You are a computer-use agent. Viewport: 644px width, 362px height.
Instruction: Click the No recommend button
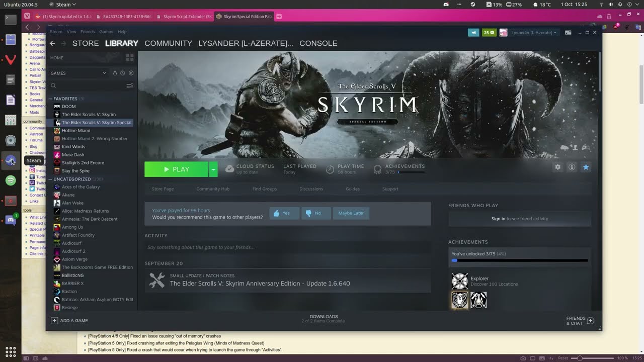point(316,213)
